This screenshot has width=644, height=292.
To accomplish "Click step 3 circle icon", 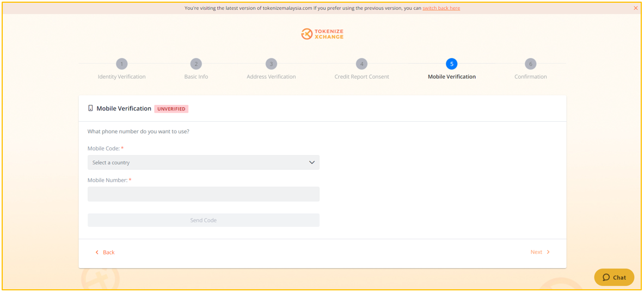I will [x=271, y=64].
